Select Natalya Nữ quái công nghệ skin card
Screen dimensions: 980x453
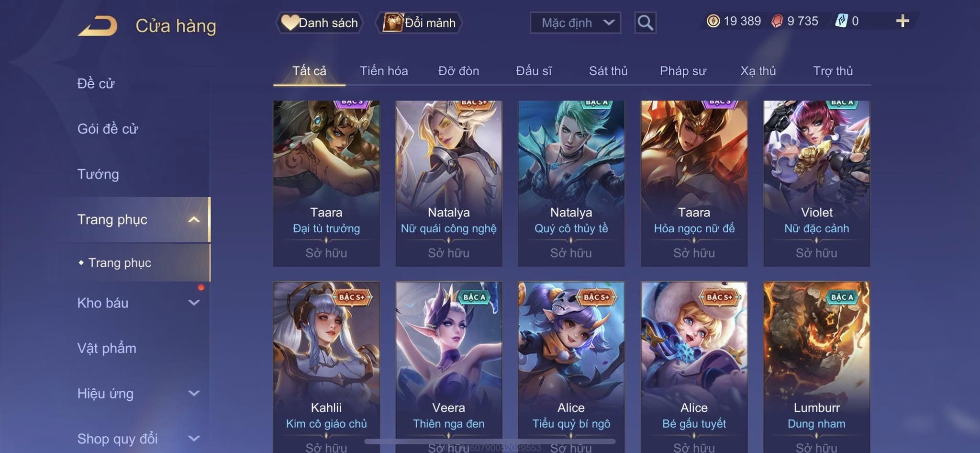coord(448,183)
